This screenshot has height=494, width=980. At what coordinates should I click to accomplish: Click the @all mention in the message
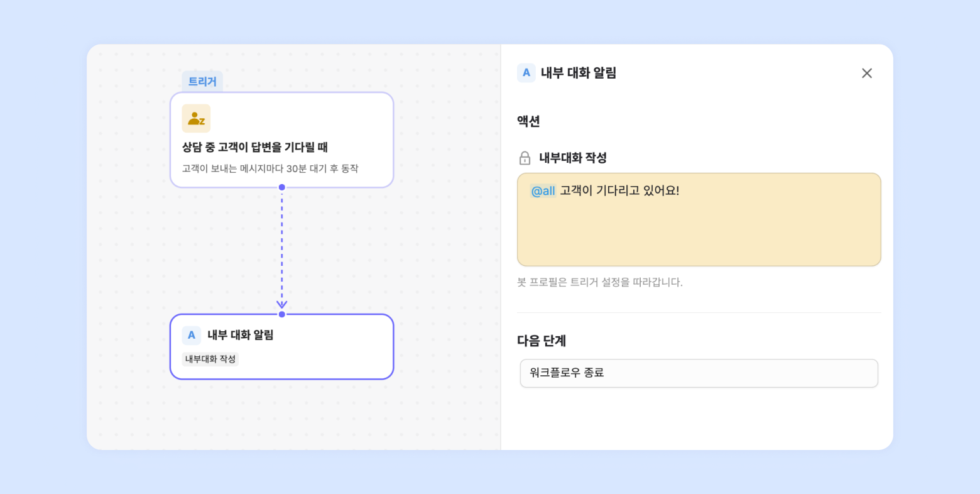543,191
